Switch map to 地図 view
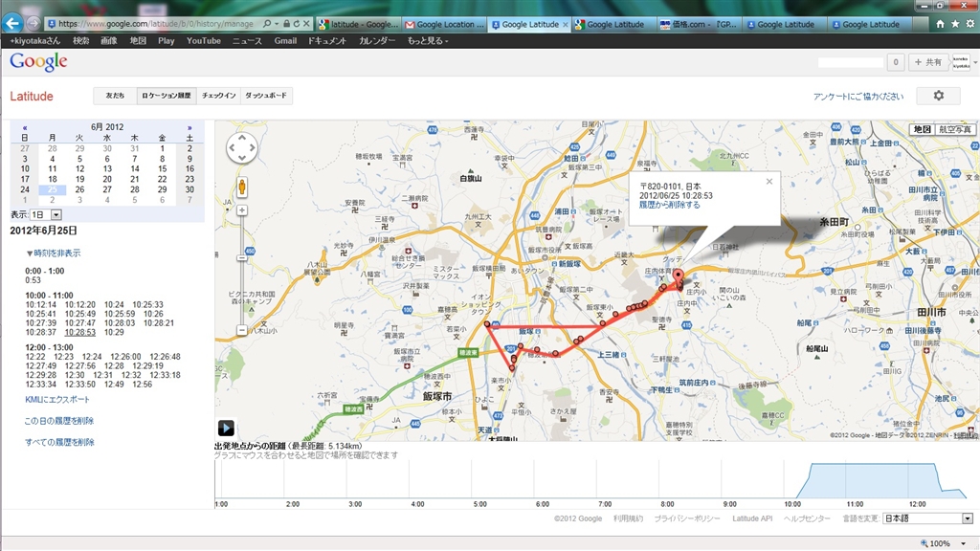 [922, 129]
